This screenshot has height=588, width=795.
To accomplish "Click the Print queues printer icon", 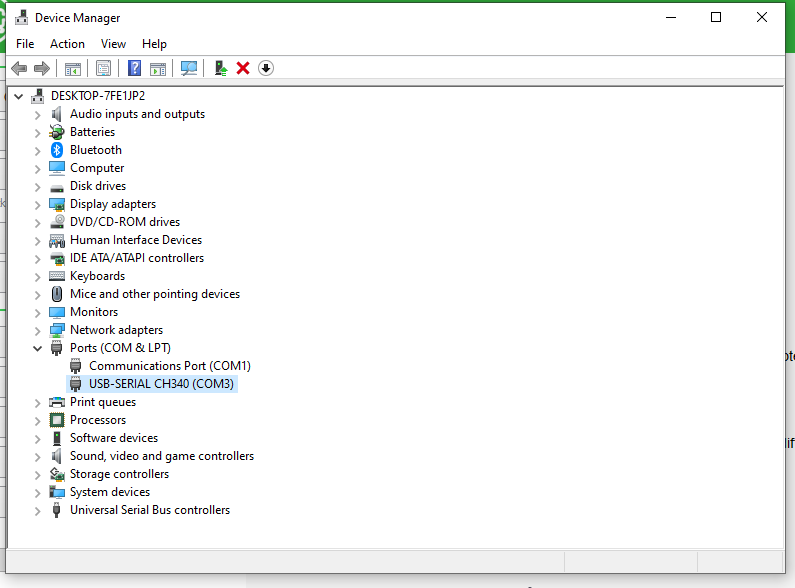I will [57, 402].
